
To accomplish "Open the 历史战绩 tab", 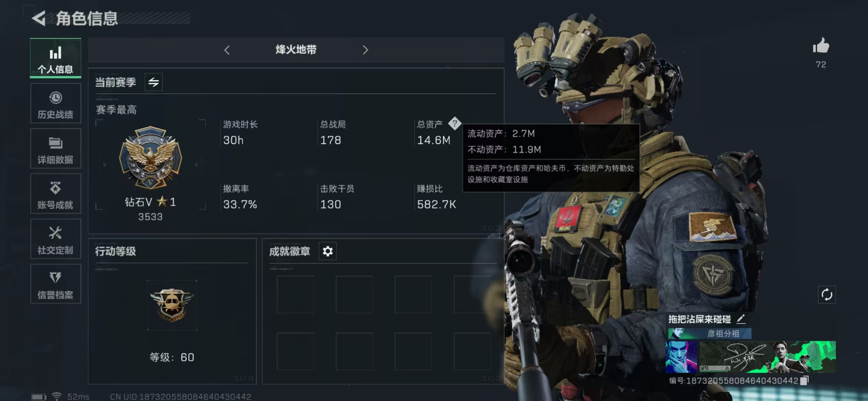I will 56,103.
